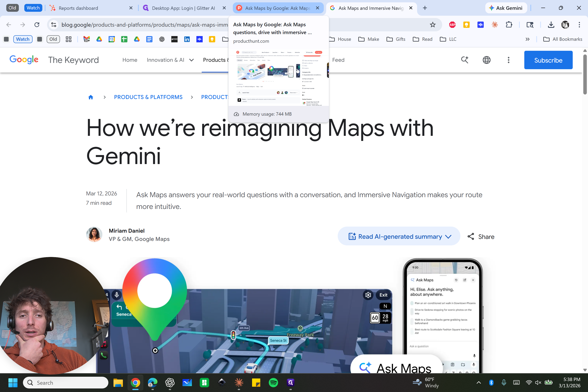This screenshot has width=588, height=392.
Task: Expand the Read AI-generated summary panel
Action: tap(399, 236)
